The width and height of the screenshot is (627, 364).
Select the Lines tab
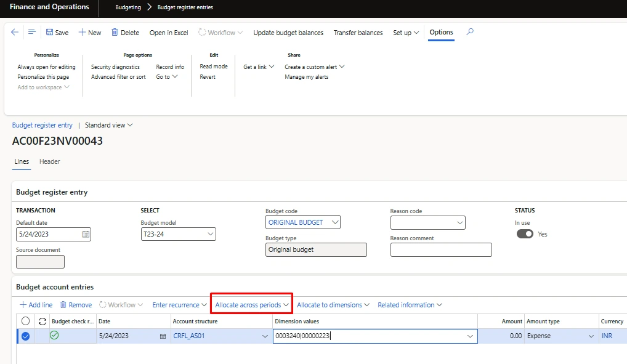tap(22, 161)
